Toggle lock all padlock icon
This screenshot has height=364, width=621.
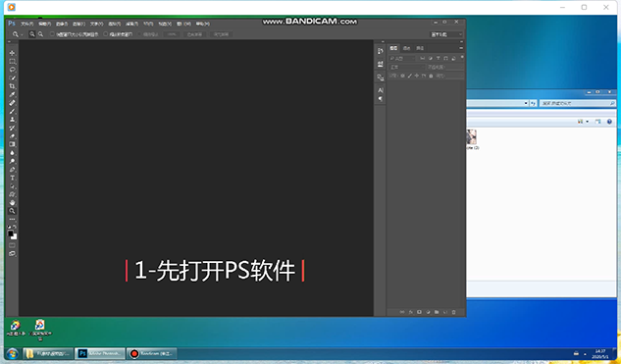431,76
